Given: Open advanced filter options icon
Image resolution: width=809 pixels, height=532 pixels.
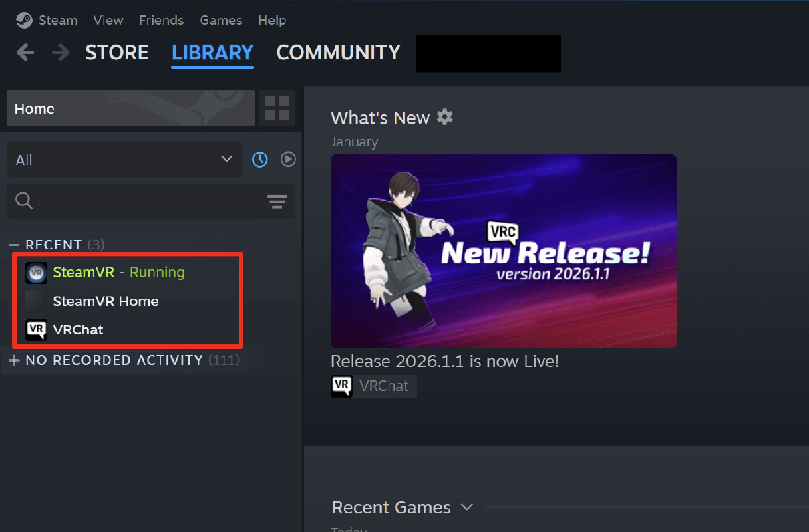Looking at the screenshot, I should tap(277, 201).
